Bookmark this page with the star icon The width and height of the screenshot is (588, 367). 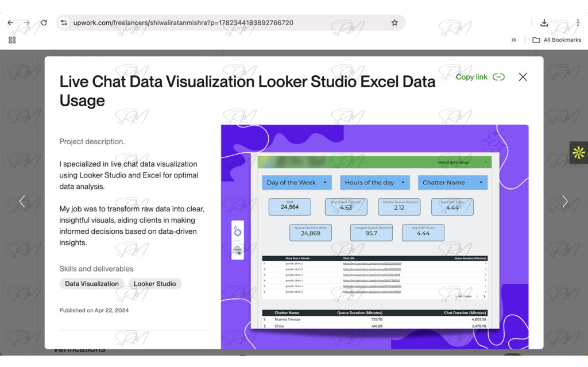394,22
